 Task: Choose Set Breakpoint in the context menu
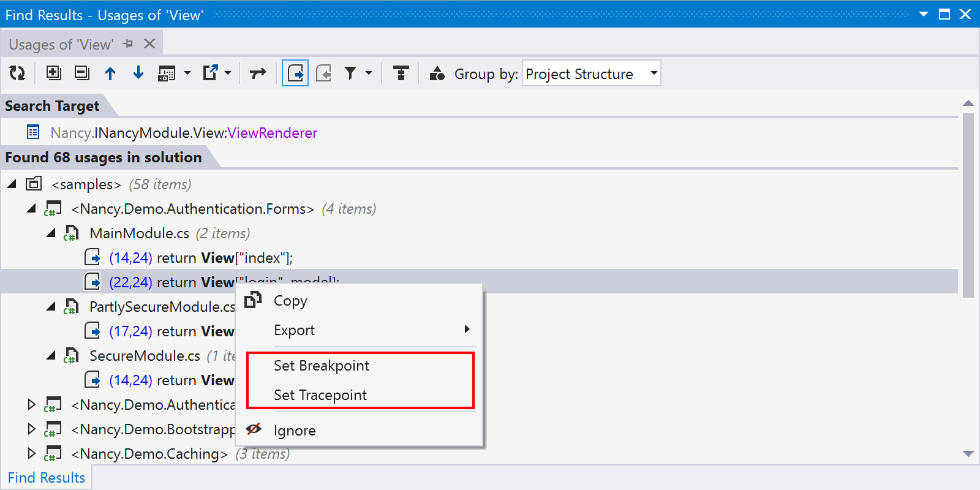(359, 366)
